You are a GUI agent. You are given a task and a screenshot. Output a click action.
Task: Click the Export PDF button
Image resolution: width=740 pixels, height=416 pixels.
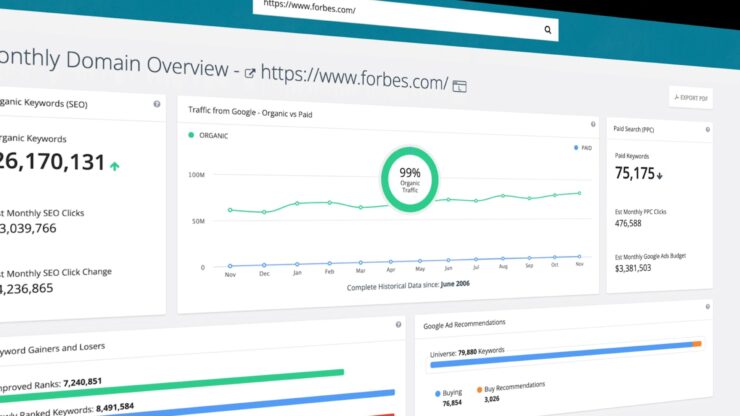[x=691, y=97]
